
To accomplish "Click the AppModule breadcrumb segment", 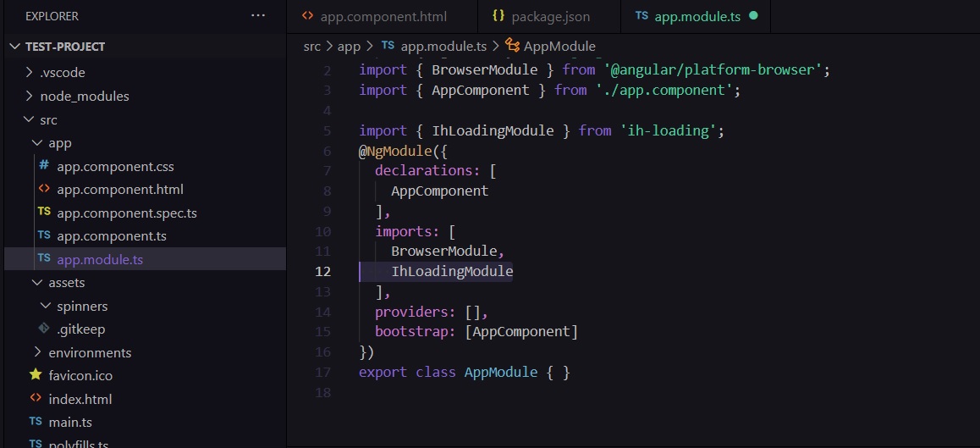I will 559,46.
